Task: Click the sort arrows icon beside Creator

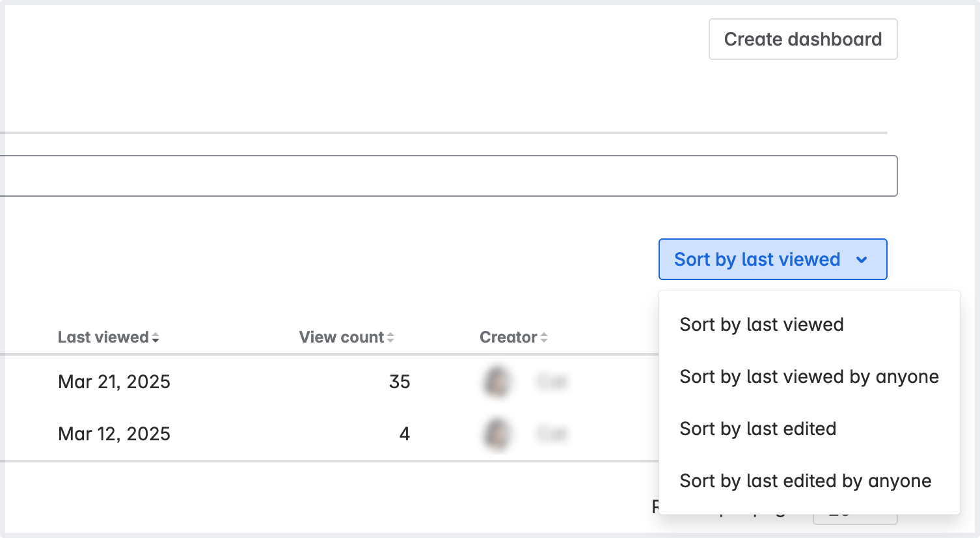Action: click(544, 337)
